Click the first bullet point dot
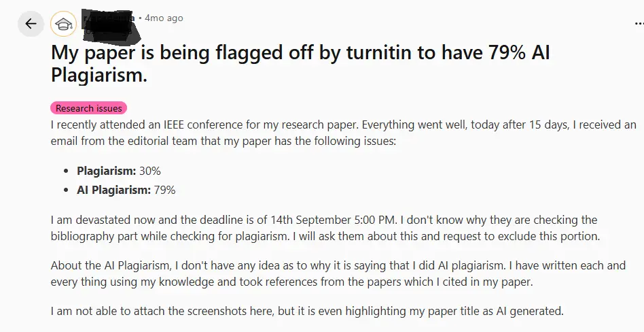This screenshot has width=644, height=332. point(66,171)
